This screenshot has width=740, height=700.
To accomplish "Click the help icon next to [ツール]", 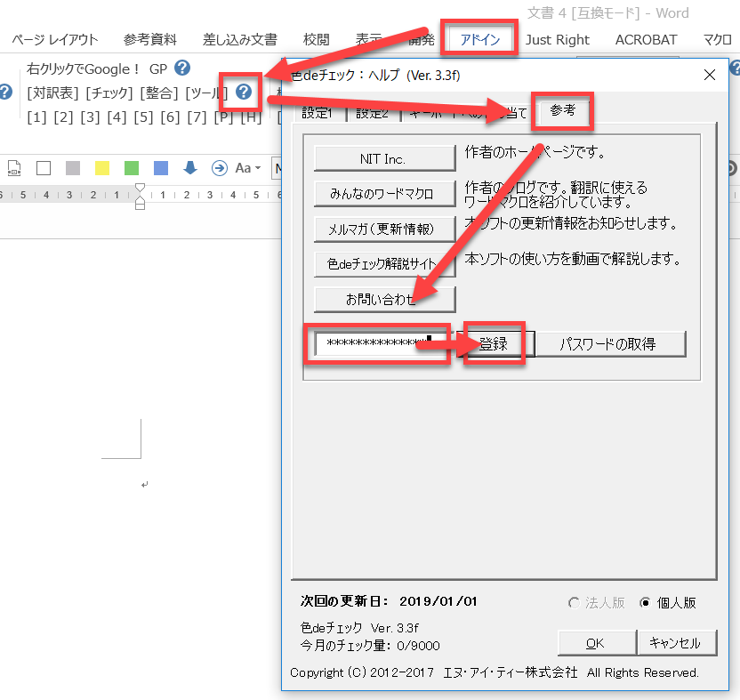I will 243,92.
